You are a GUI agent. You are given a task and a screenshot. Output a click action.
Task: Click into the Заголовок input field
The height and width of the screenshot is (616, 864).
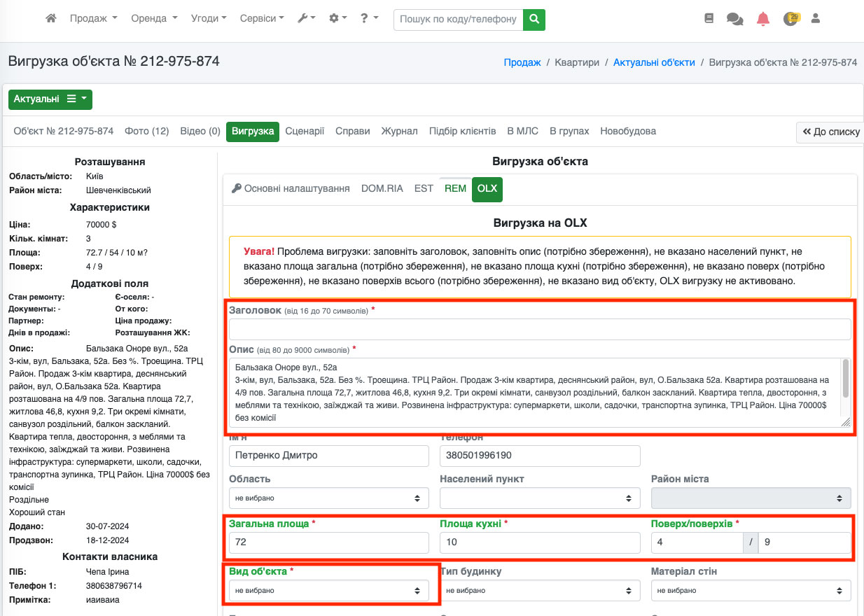[x=539, y=329]
